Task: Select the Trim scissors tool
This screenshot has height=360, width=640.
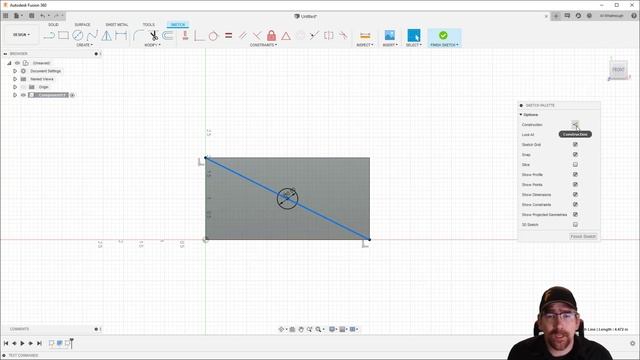Action: pos(154,36)
